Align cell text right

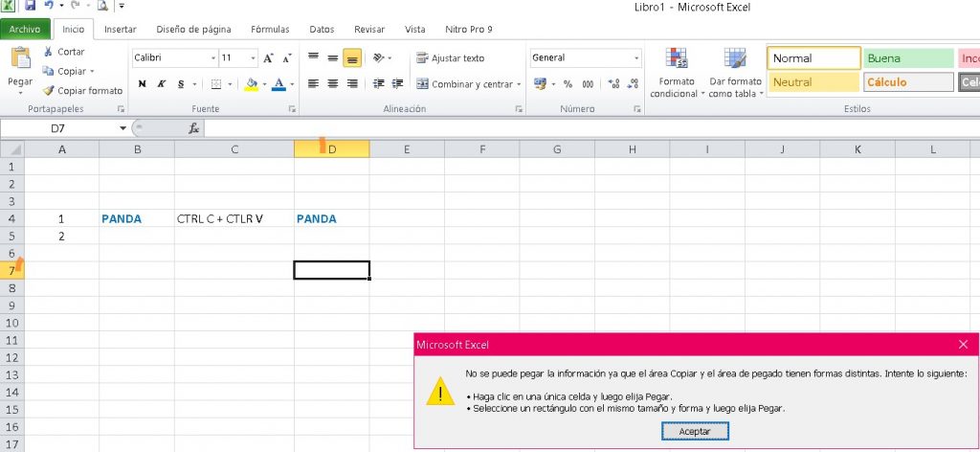pyautogui.click(x=352, y=83)
